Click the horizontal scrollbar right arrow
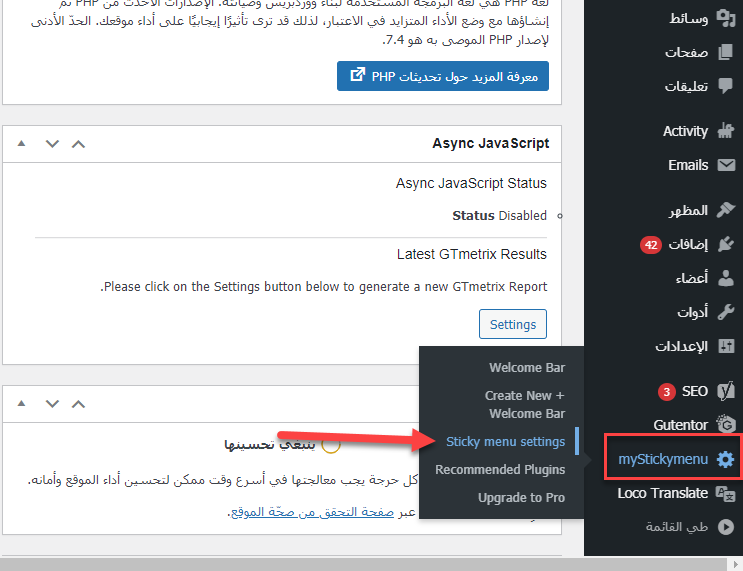Viewport: 743px width, 571px height. (735, 564)
